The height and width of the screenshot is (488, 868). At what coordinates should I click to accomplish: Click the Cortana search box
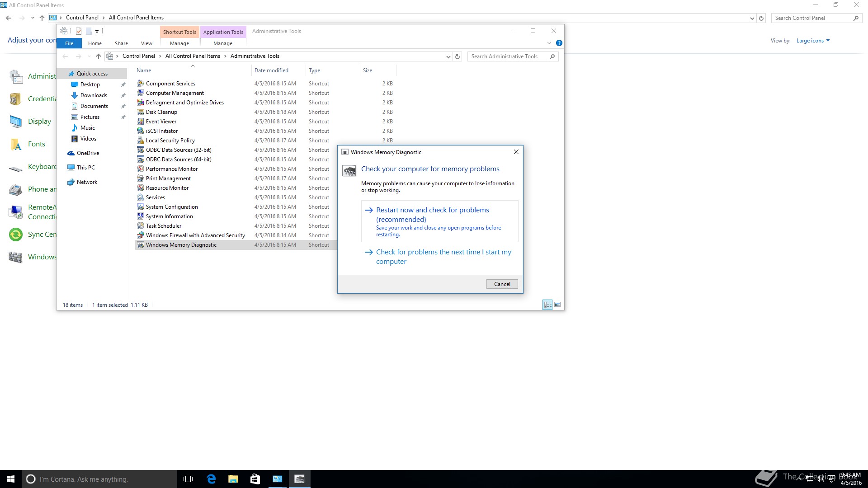coord(99,479)
